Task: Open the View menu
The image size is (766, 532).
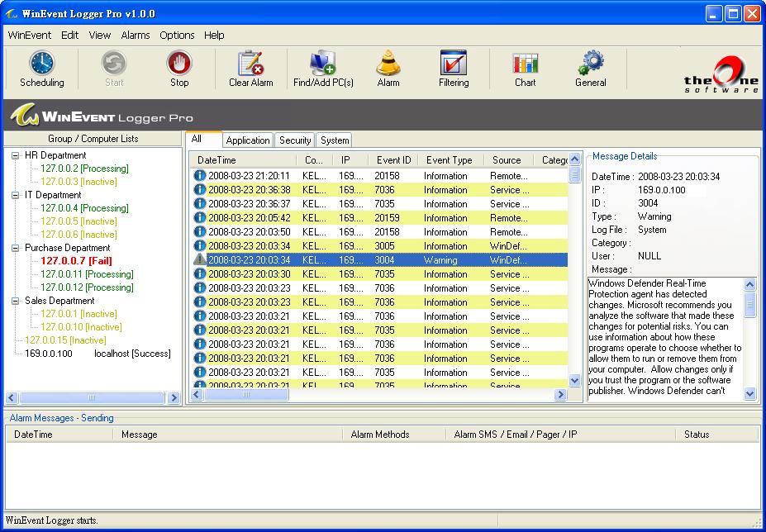Action: [x=100, y=36]
